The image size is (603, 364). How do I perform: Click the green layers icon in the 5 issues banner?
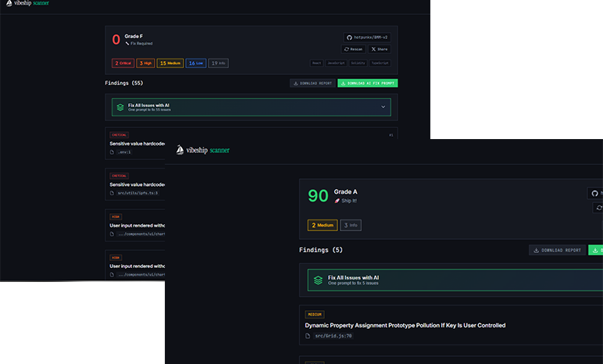pyautogui.click(x=318, y=280)
